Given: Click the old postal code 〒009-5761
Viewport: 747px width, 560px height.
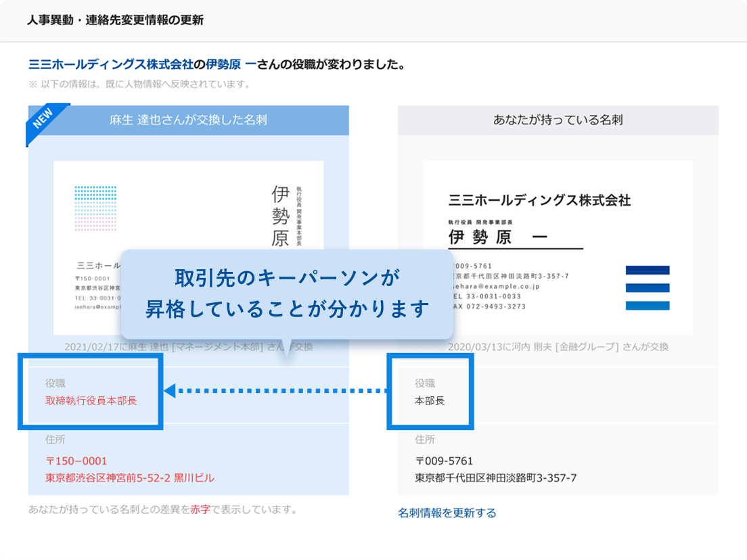Looking at the screenshot, I should click(444, 461).
